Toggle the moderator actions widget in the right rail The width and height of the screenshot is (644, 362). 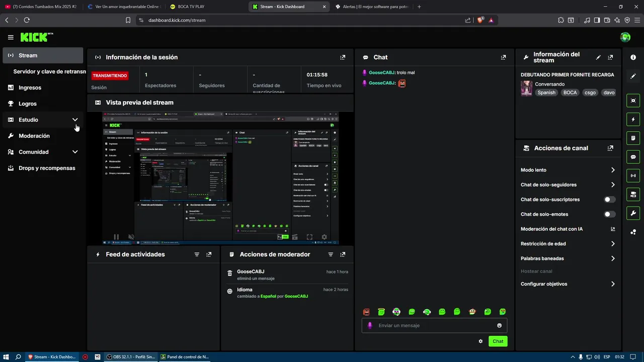point(633,138)
